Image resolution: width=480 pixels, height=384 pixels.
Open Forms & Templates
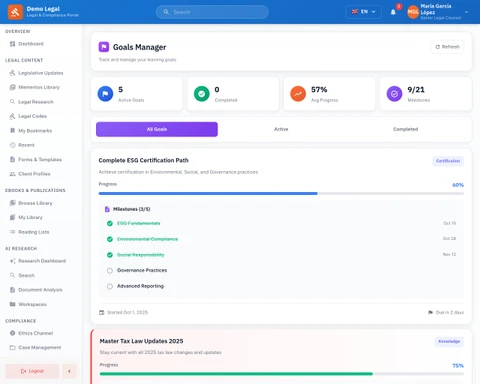36,160
